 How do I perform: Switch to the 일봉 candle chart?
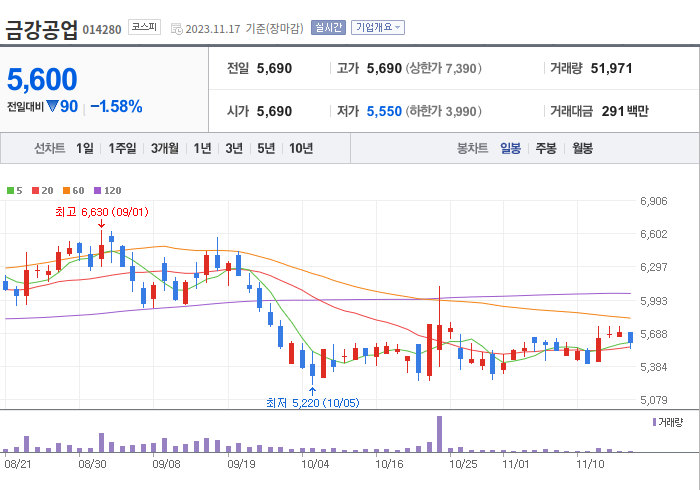point(510,148)
